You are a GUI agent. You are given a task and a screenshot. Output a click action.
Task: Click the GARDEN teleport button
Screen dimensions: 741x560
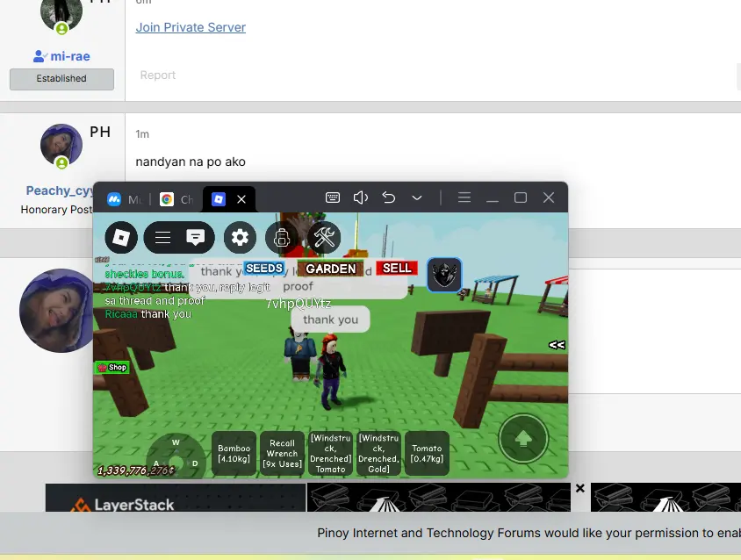tap(331, 269)
